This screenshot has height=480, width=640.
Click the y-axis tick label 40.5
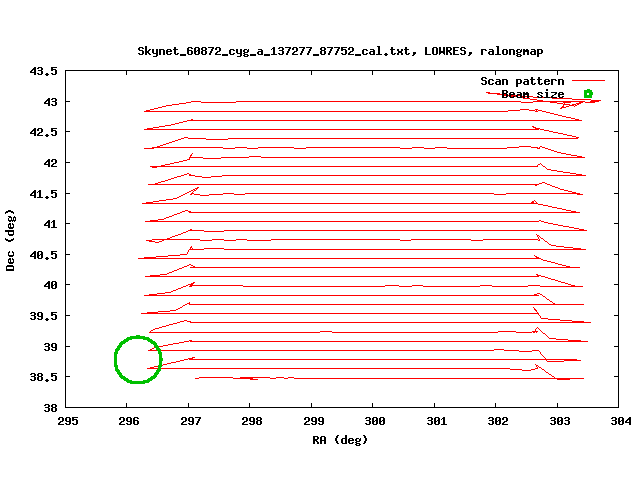point(44,255)
